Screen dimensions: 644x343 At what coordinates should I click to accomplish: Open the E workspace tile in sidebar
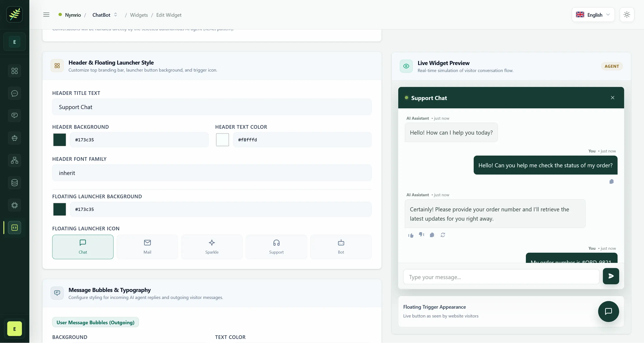coord(14,42)
